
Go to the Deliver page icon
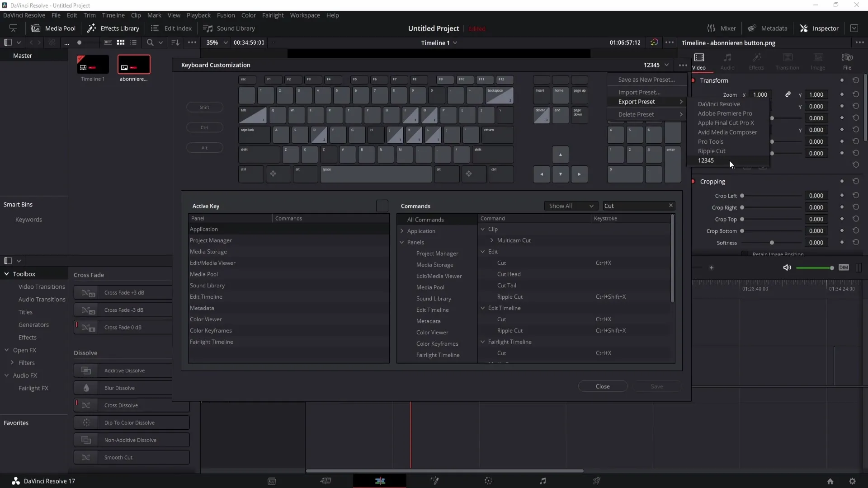(597, 481)
